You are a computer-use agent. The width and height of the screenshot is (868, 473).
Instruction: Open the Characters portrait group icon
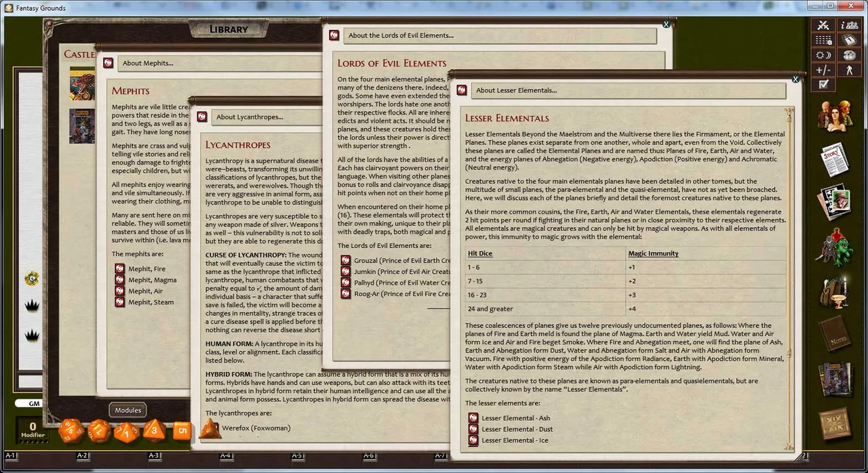(835, 115)
